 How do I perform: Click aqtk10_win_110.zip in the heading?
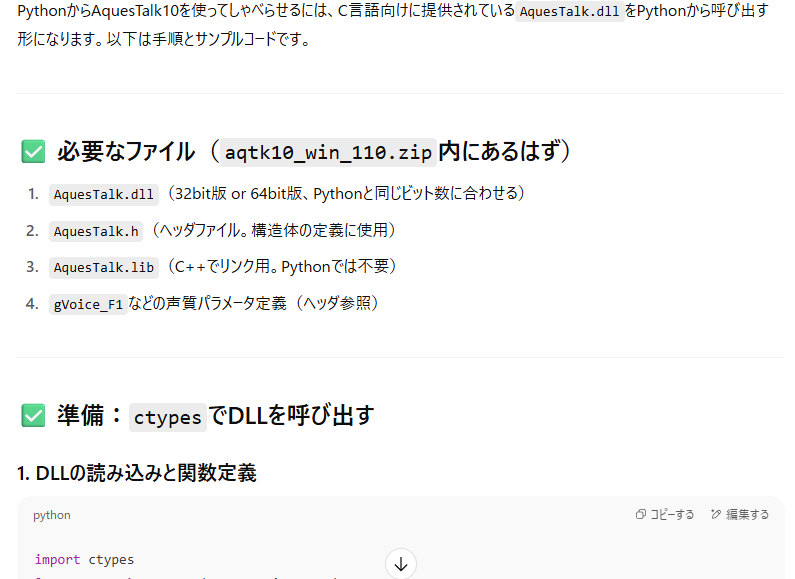point(328,152)
